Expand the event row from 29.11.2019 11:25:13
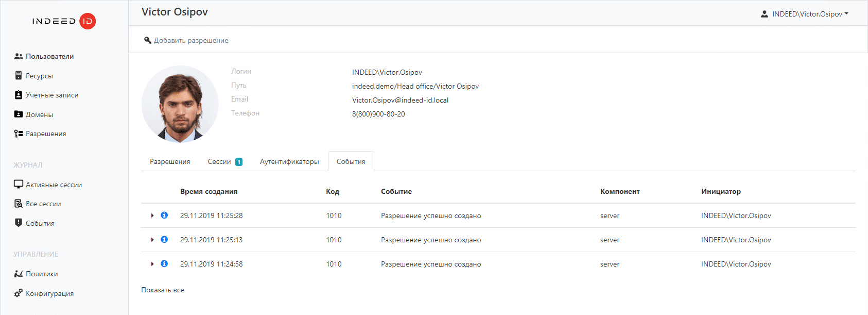Viewport: 868px width, 315px height. tap(152, 240)
